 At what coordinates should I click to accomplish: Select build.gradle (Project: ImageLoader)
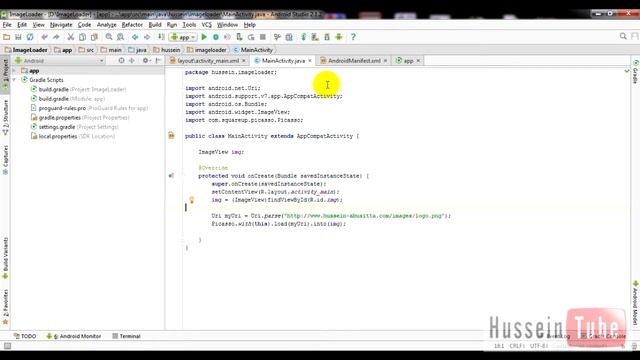point(78,89)
